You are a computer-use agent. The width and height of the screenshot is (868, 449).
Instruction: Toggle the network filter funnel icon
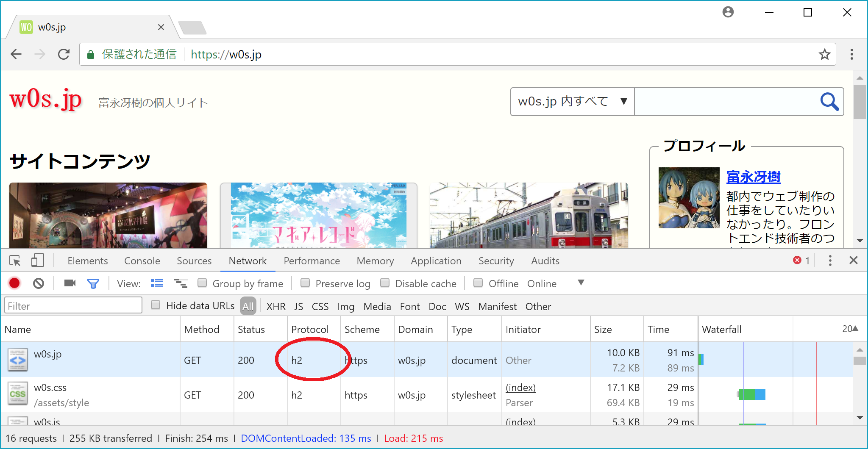[x=93, y=283]
